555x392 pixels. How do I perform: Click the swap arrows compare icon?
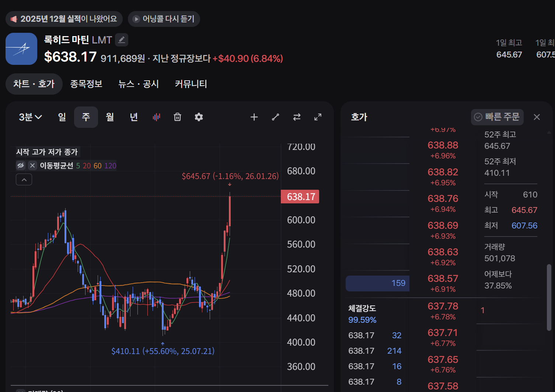(297, 117)
